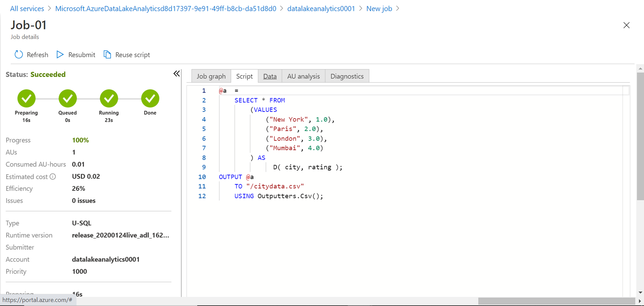Screen dimensions: 644x306
Task: Open datalakeanalytics0001 breadcrumb link
Action: click(321, 9)
